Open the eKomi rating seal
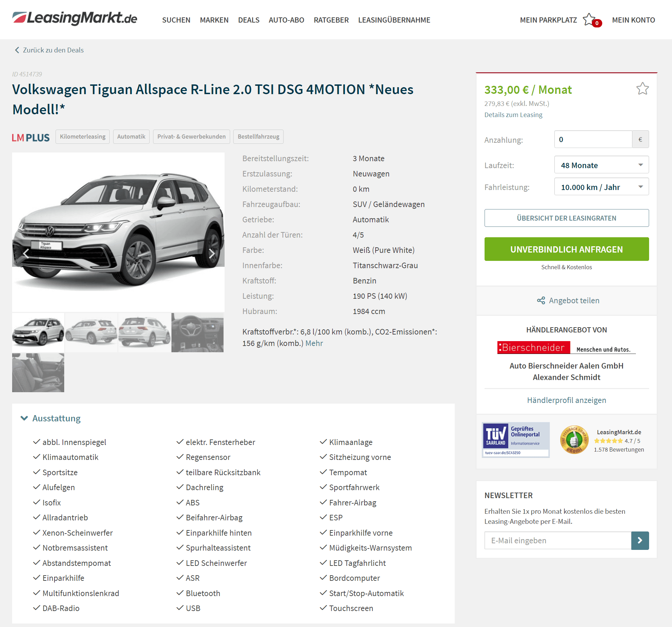Image resolution: width=672 pixels, height=627 pixels. pos(574,440)
